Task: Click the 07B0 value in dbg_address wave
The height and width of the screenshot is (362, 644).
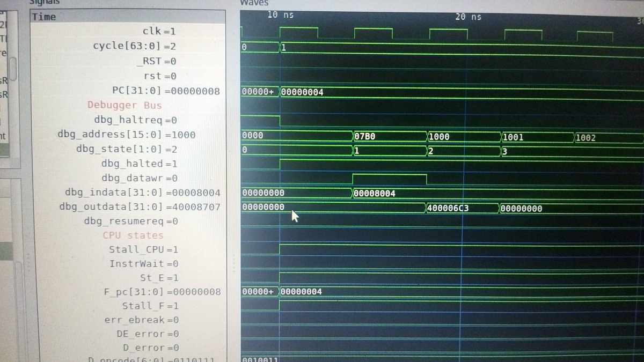Action: point(364,137)
